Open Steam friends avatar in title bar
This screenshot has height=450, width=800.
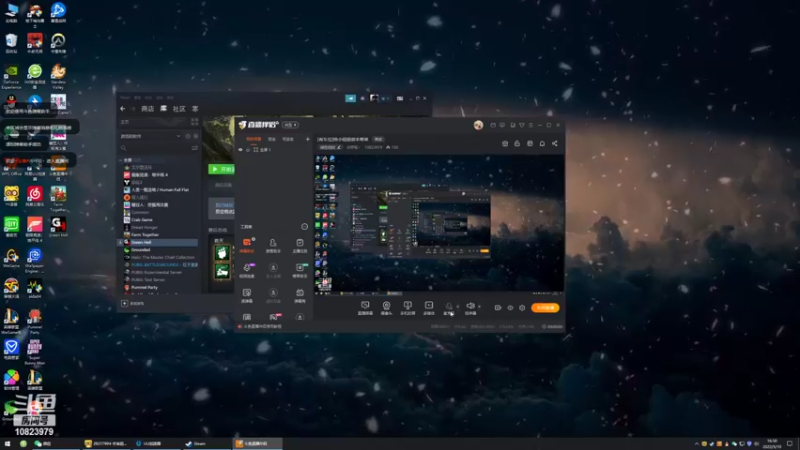click(374, 98)
